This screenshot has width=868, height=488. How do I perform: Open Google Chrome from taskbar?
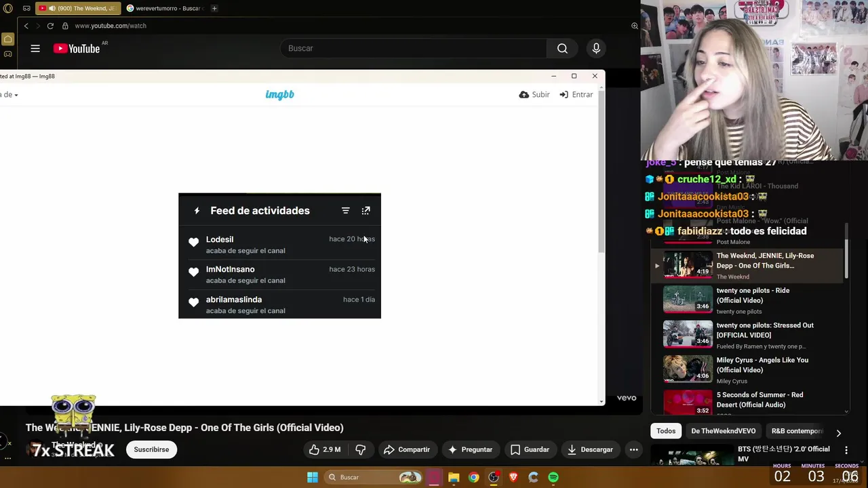[x=474, y=477]
